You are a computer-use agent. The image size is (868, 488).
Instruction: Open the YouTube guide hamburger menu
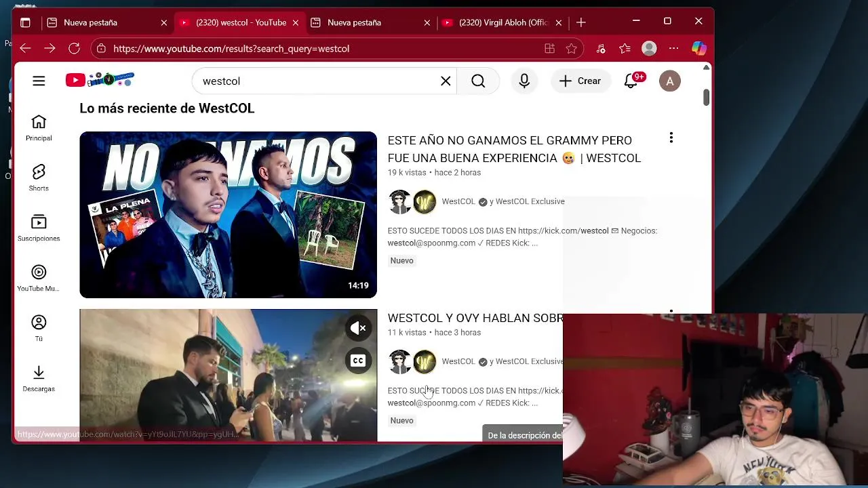tap(39, 81)
